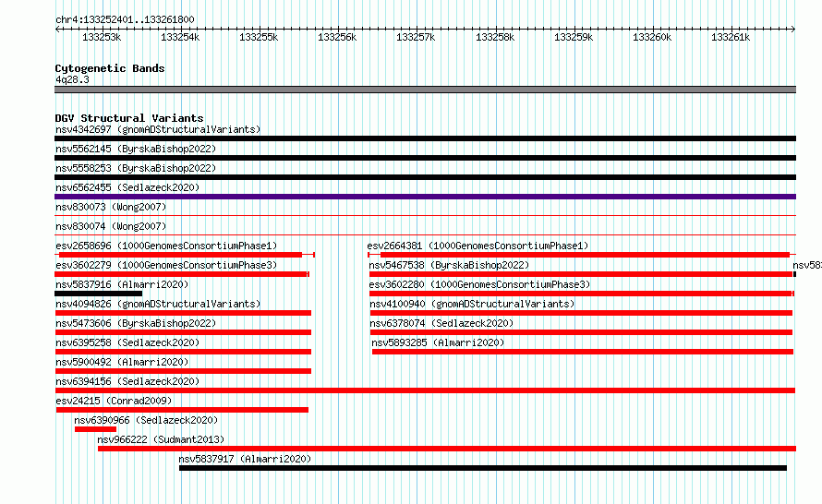Open nsv5558253 ByrskaBishop2022 variant
The height and width of the screenshot is (504, 822).
coord(136,168)
